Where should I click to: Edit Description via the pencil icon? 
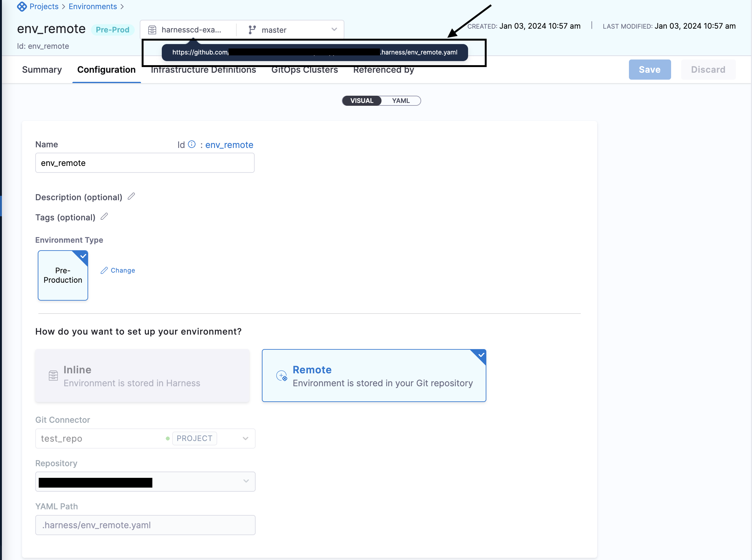pyautogui.click(x=131, y=196)
